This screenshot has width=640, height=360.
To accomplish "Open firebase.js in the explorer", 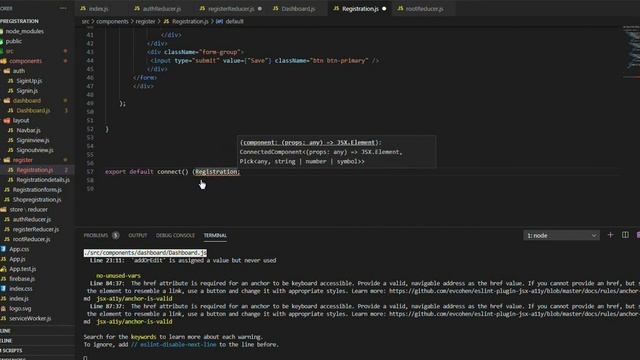I will click(x=22, y=279).
